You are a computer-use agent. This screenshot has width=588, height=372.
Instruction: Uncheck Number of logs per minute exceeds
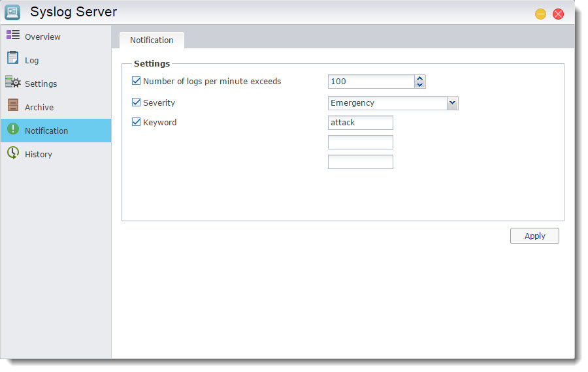coord(137,82)
